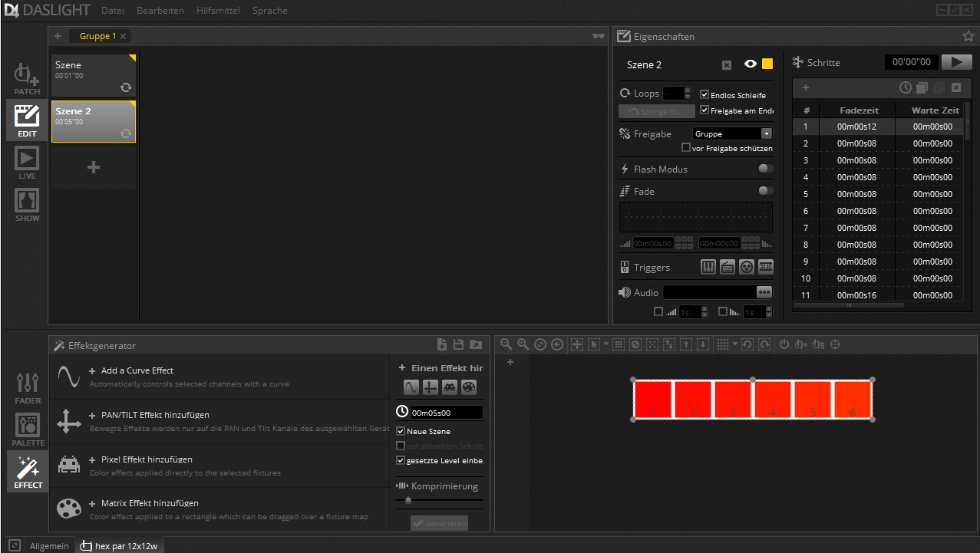980x553 pixels.
Task: Select the Effect tool in the sidebar
Action: pos(27,470)
